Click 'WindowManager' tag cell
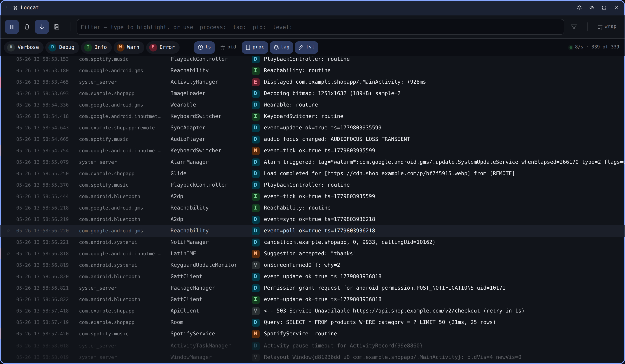This screenshot has width=625, height=364. pyautogui.click(x=191, y=357)
